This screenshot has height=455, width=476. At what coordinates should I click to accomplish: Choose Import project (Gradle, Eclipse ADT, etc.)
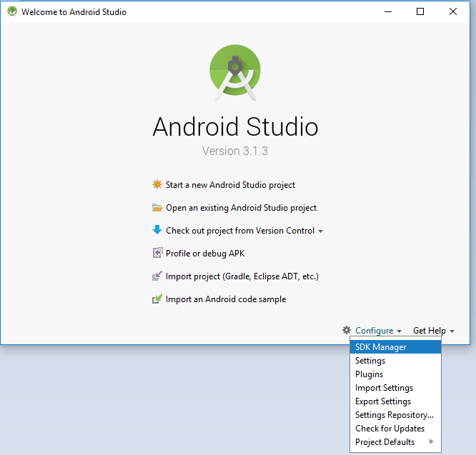[242, 276]
